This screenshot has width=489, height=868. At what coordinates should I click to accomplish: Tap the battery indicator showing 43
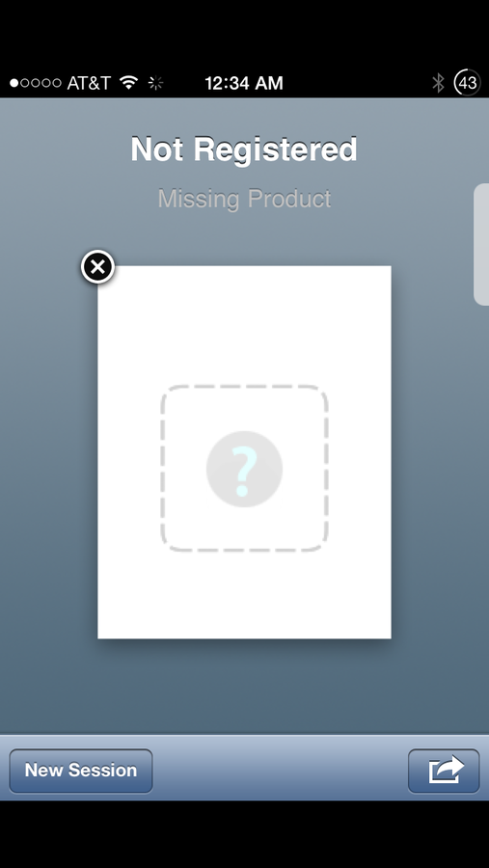click(x=468, y=83)
